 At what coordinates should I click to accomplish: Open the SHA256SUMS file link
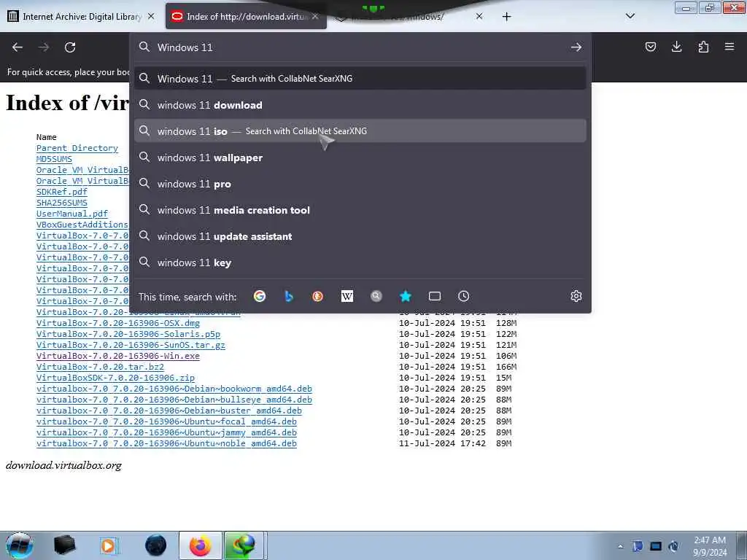click(x=62, y=203)
